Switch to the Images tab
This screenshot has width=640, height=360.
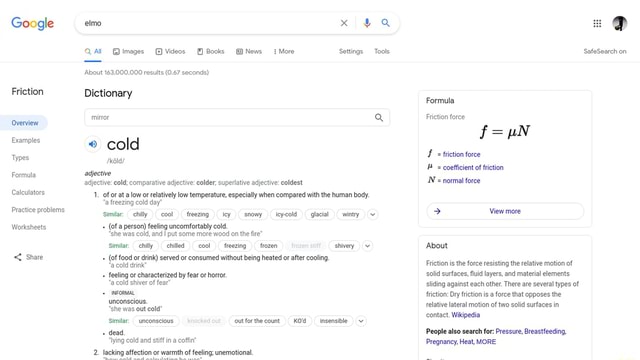129,51
